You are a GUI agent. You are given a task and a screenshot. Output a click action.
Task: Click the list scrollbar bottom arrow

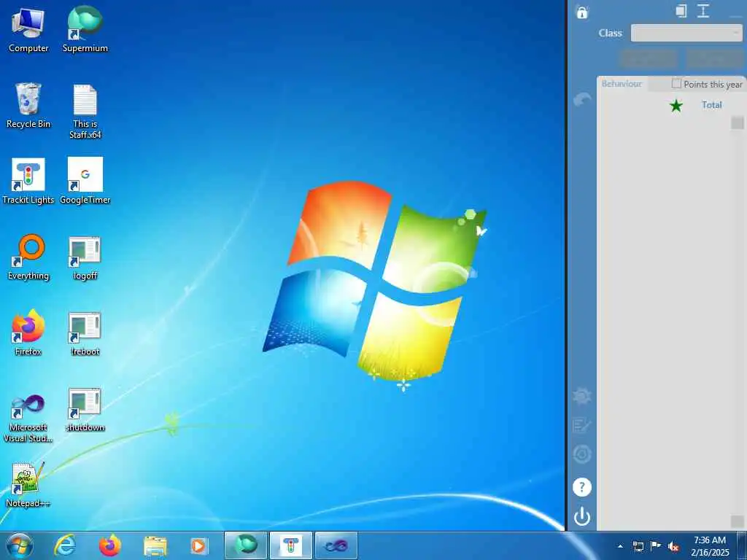[x=738, y=521]
